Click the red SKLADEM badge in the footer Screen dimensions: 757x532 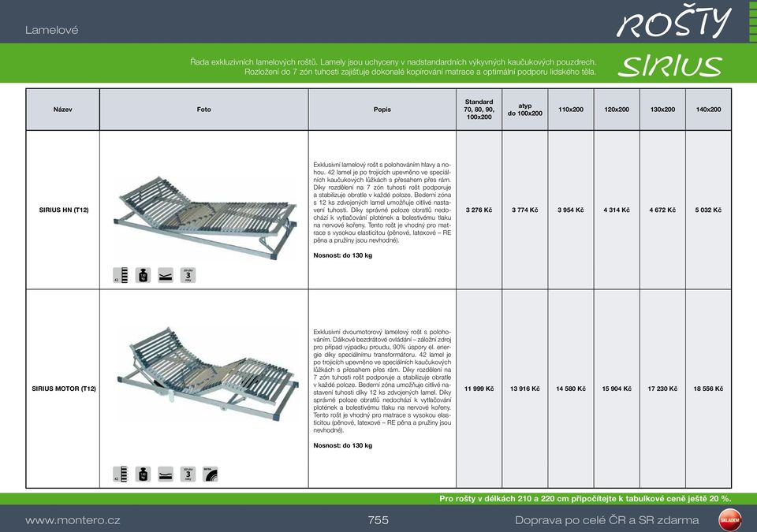pyautogui.click(x=729, y=520)
